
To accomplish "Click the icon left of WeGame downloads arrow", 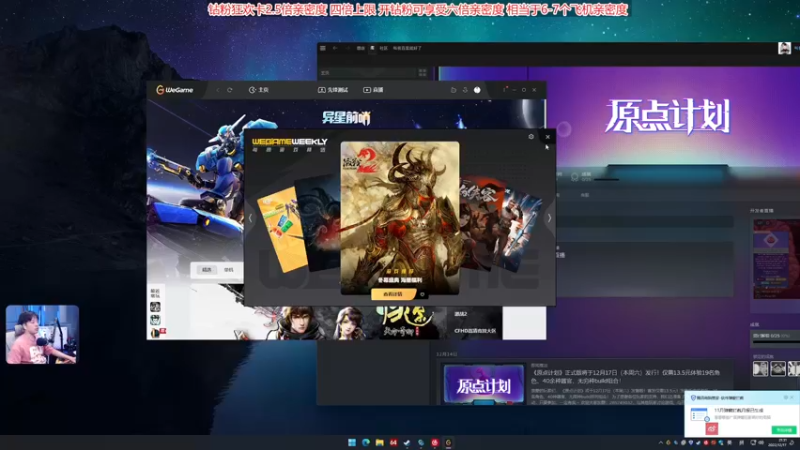I will (453, 90).
